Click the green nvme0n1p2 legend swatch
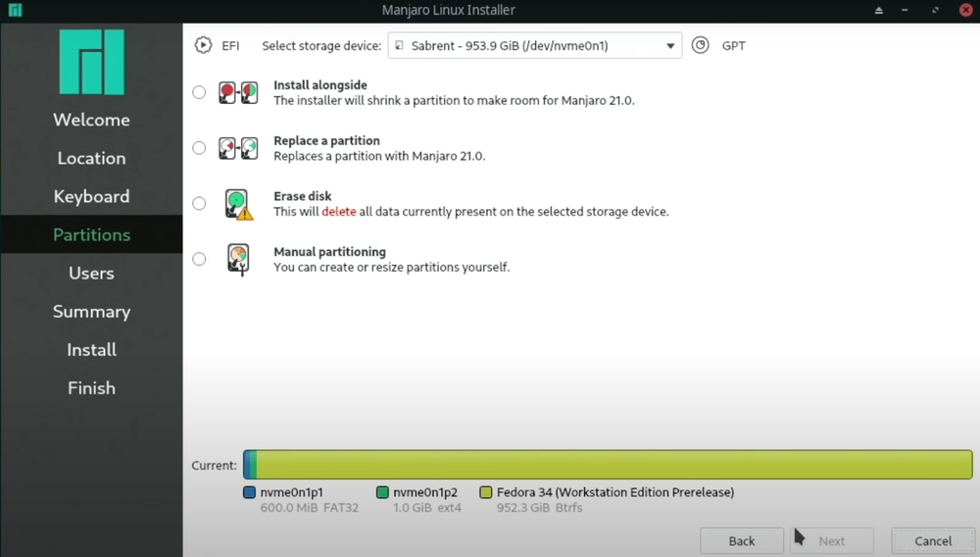This screenshot has height=557, width=980. tap(382, 492)
